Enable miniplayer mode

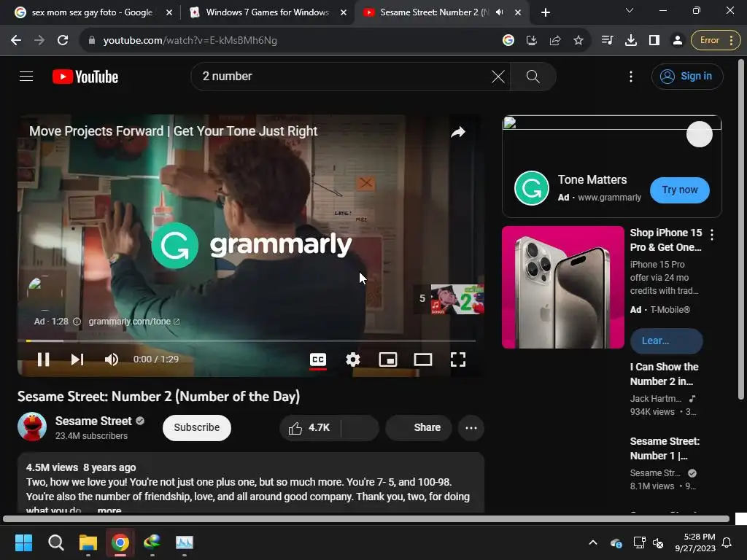point(388,359)
